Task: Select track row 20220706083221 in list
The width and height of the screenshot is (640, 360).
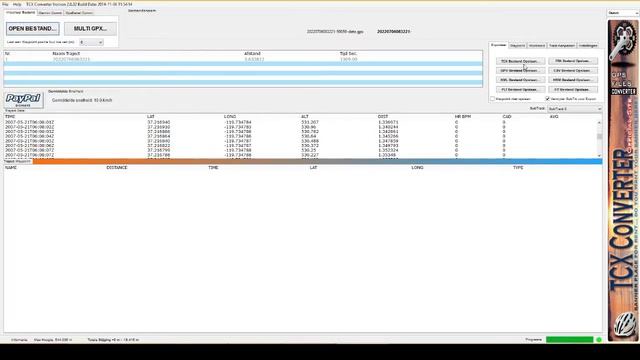Action: click(243, 59)
